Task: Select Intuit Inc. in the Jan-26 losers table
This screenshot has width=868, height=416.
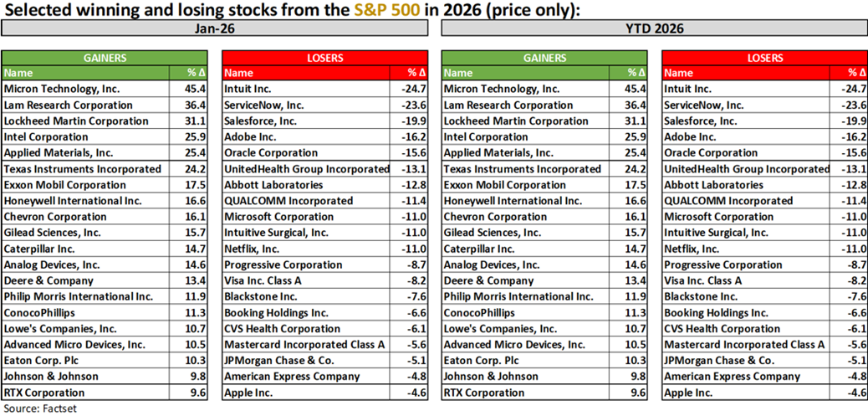Action: click(248, 89)
